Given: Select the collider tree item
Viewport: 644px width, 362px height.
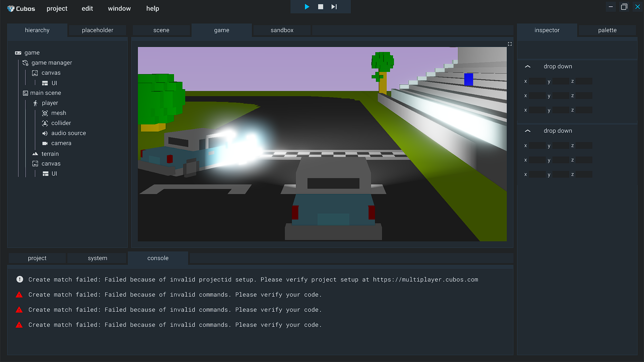Looking at the screenshot, I should pos(61,123).
